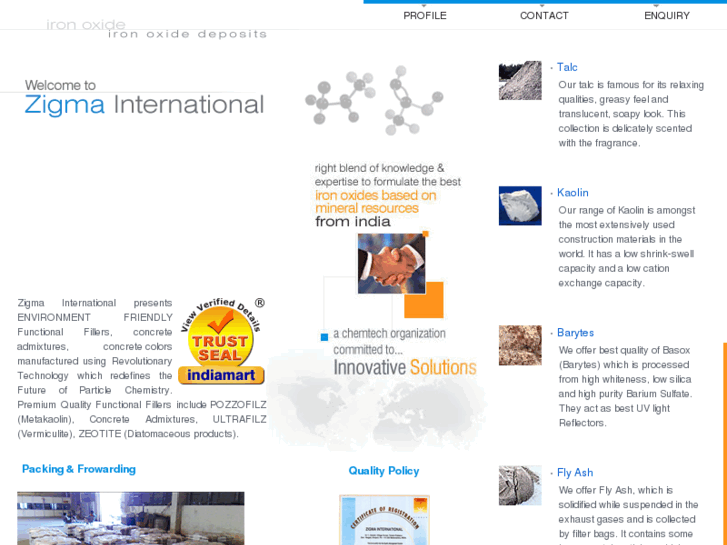
Task: Click the Barytes description paragraph
Action: [x=625, y=386]
